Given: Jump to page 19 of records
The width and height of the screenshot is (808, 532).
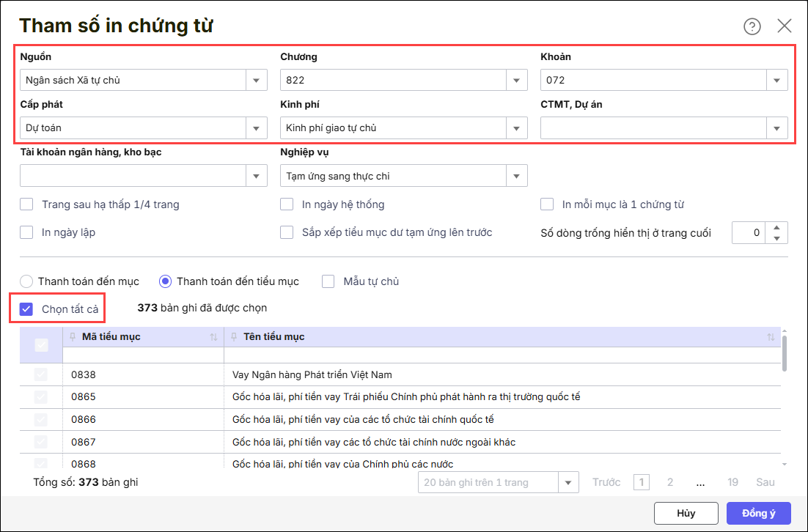Looking at the screenshot, I should point(732,482).
